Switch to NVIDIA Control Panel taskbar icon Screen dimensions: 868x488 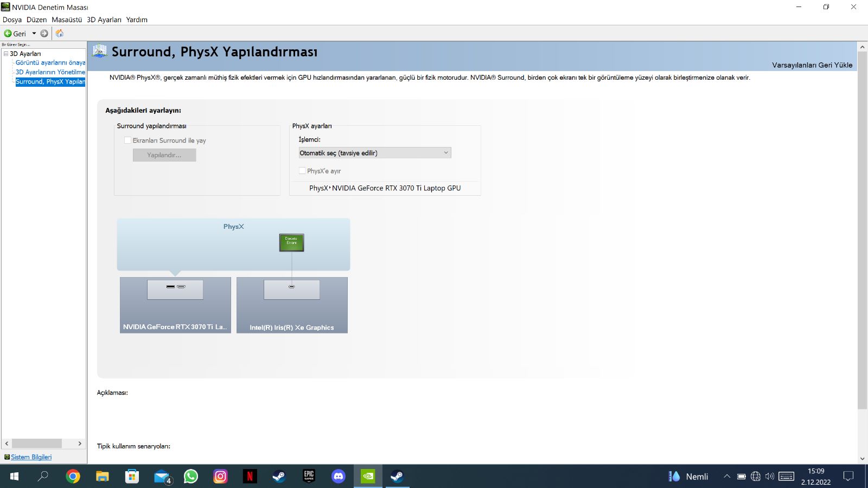click(368, 477)
